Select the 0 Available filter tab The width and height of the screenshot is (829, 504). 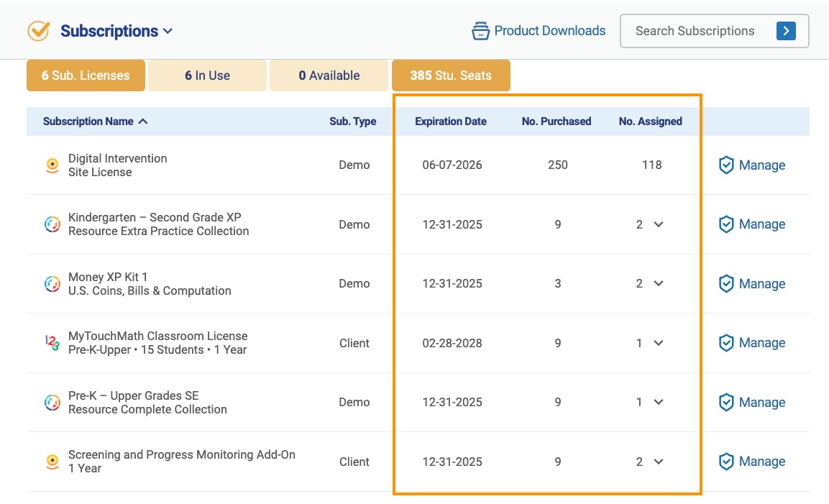[329, 75]
